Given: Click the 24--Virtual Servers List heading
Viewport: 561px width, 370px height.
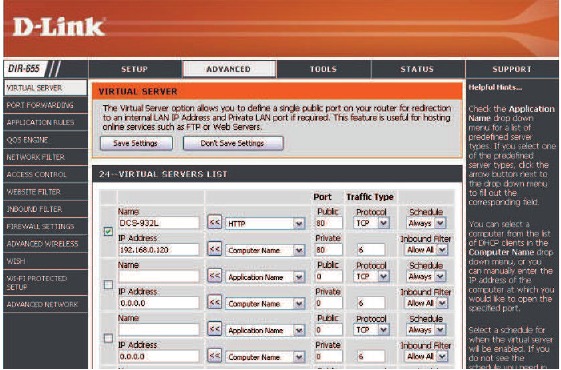Looking at the screenshot, I should click(x=163, y=174).
